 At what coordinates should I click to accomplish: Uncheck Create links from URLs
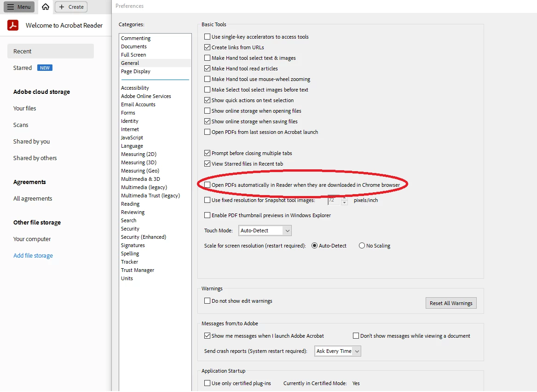(x=207, y=47)
